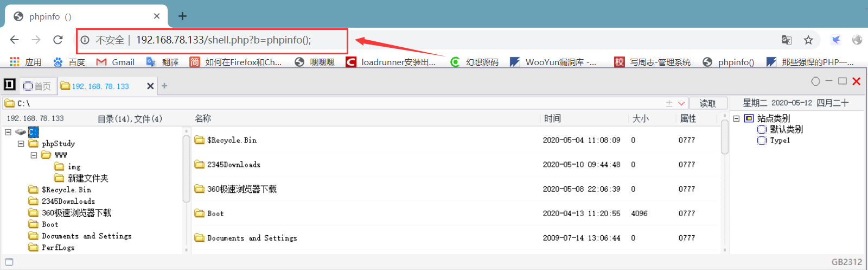This screenshot has height=270, width=868.
Task: Select the C: drive in tree
Action: pos(33,132)
